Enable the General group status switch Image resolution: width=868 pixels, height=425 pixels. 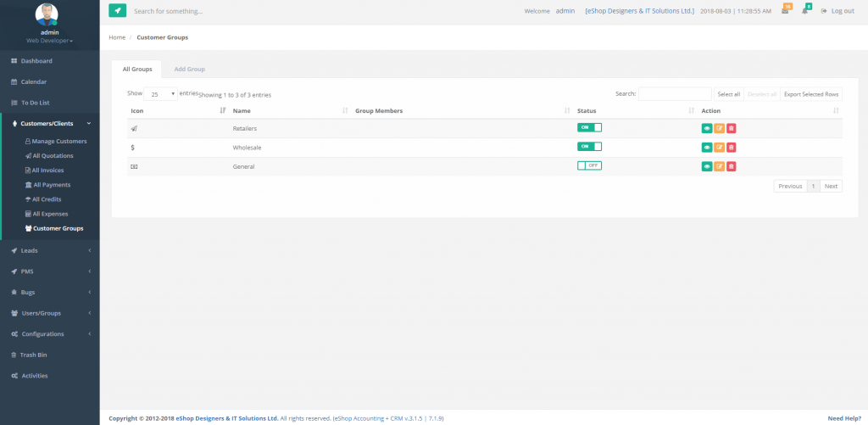(x=589, y=165)
